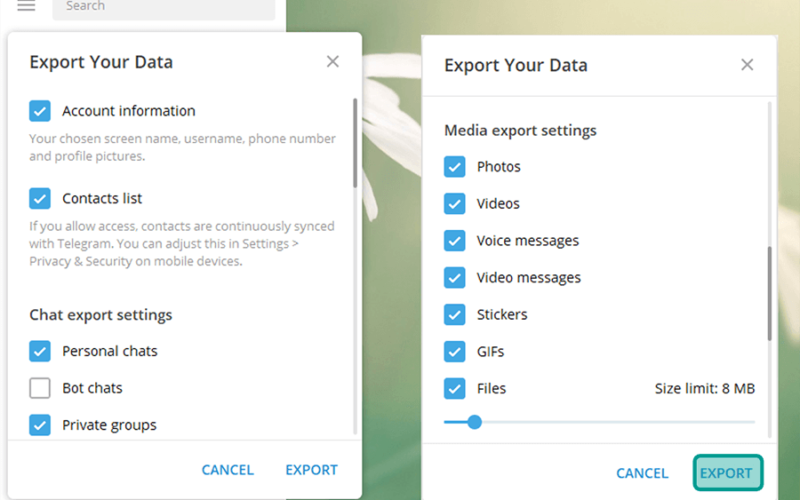Click the highlighted EXPORT button
Viewport: 800px width, 500px height.
[728, 473]
